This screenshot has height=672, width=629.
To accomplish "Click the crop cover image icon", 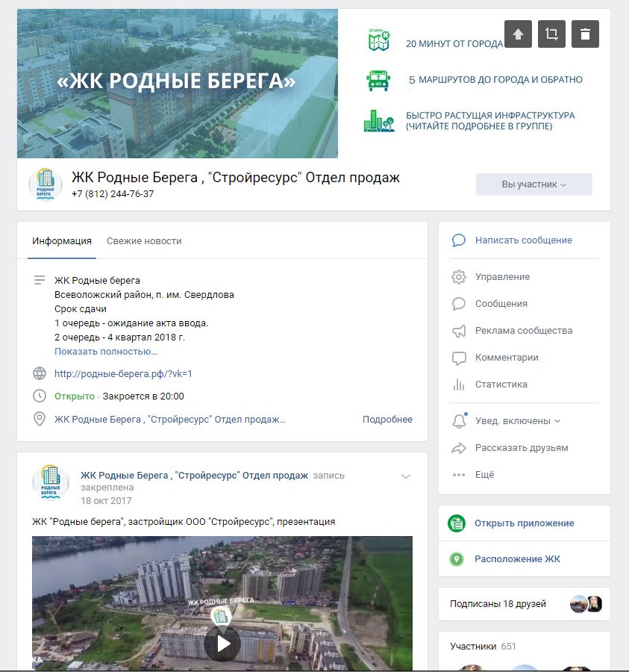I will (x=551, y=34).
